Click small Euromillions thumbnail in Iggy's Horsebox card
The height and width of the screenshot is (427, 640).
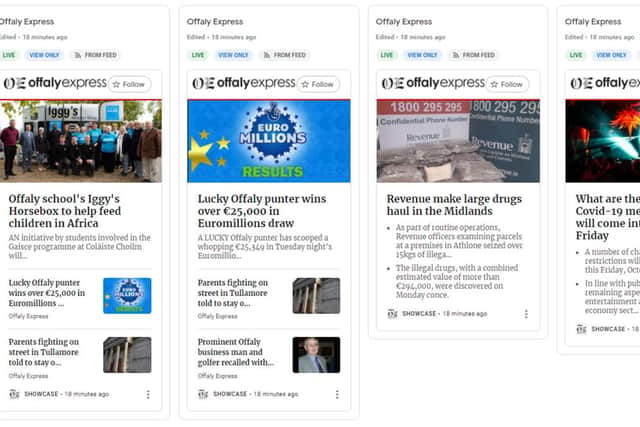[127, 296]
